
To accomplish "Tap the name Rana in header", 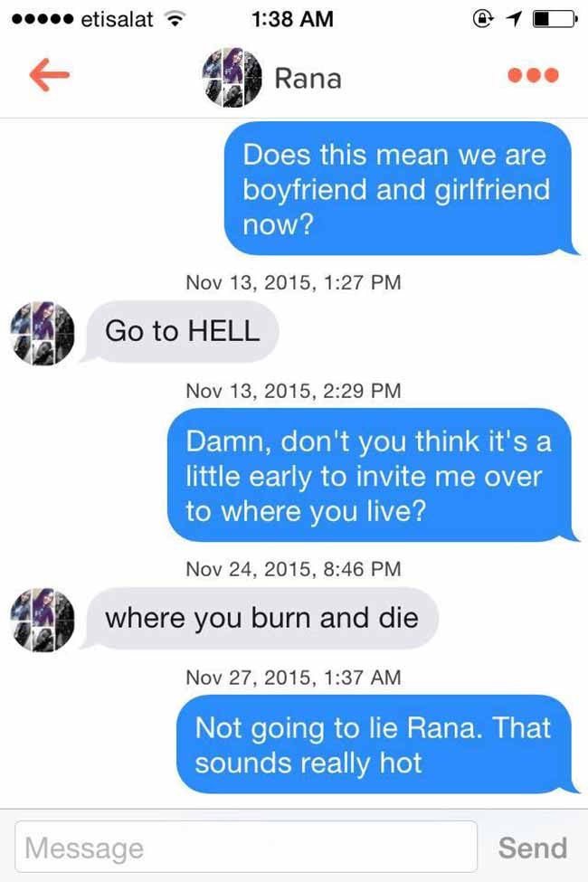I will coord(308,78).
